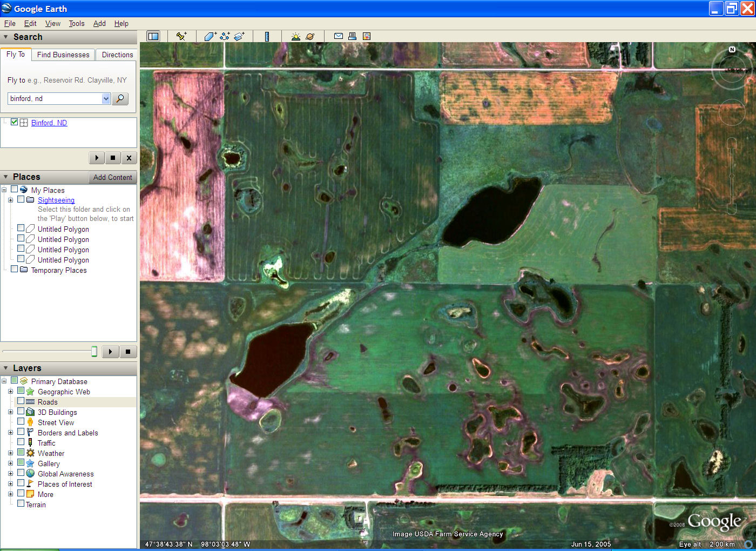Stop the Places tour playback
The height and width of the screenshot is (551, 756).
(x=128, y=352)
